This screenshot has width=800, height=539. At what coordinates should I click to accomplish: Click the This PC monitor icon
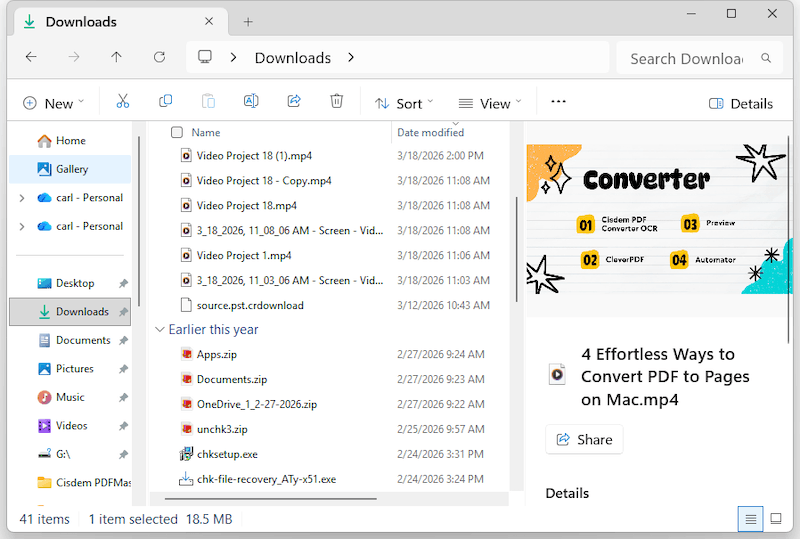tap(205, 57)
